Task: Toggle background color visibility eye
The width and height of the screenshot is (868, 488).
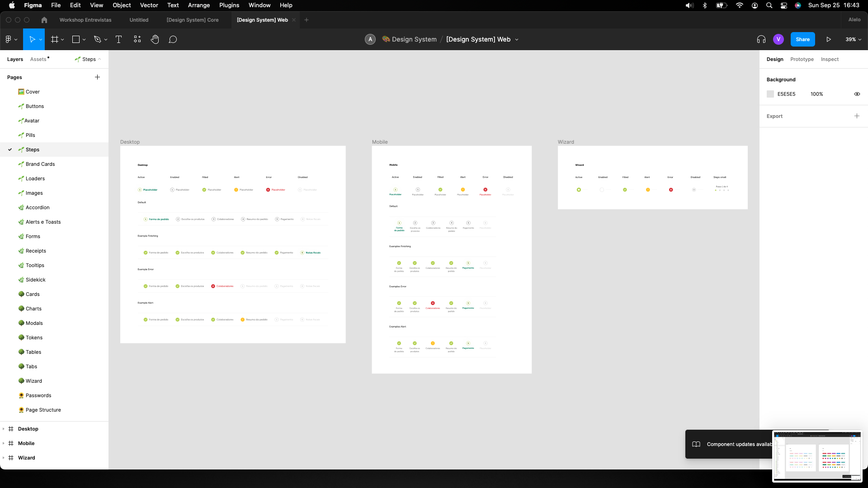Action: [x=857, y=94]
